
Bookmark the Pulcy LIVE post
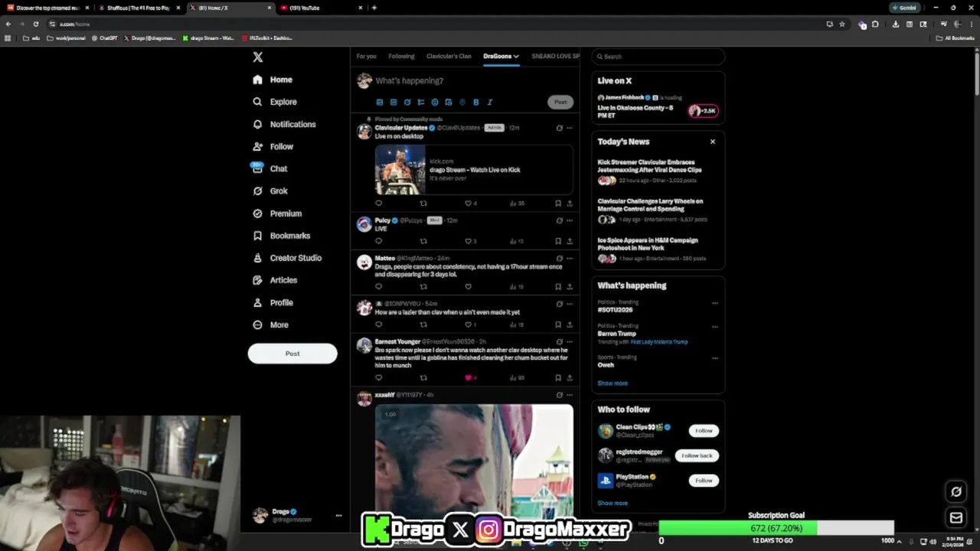(558, 241)
